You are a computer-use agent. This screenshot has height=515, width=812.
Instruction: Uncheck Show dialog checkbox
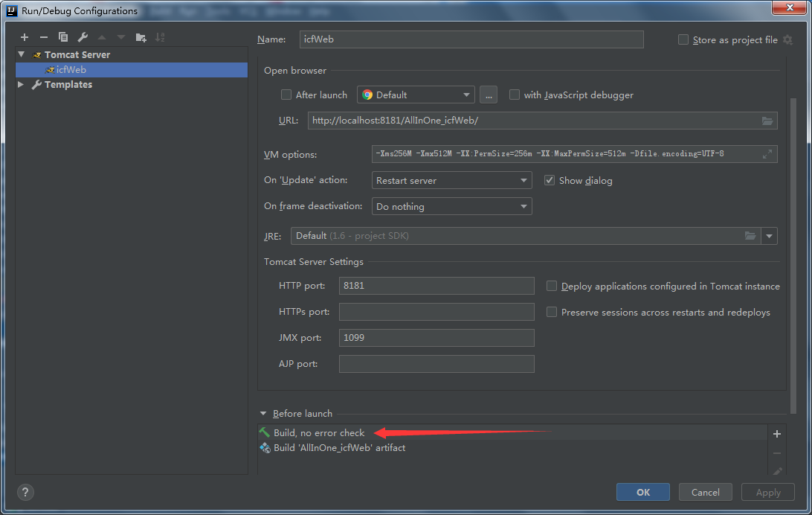[550, 180]
